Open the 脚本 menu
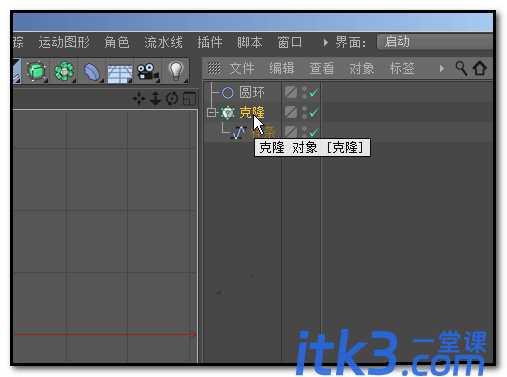 (250, 42)
